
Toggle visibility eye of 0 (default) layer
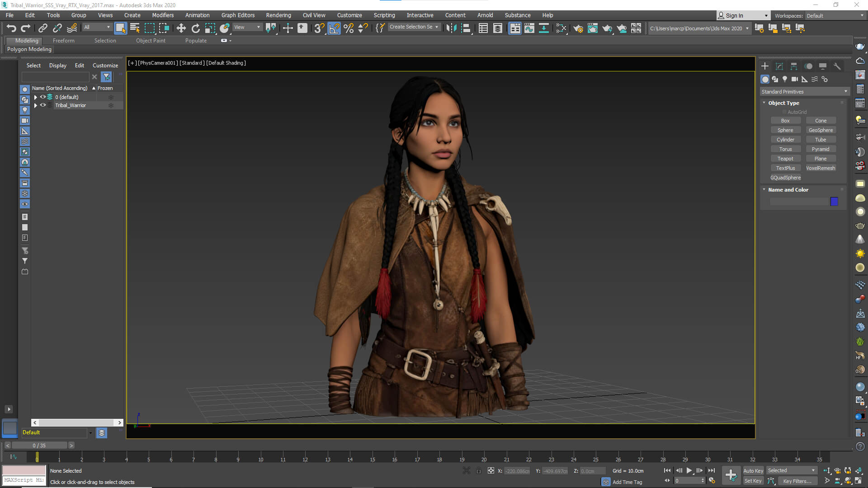pyautogui.click(x=43, y=97)
